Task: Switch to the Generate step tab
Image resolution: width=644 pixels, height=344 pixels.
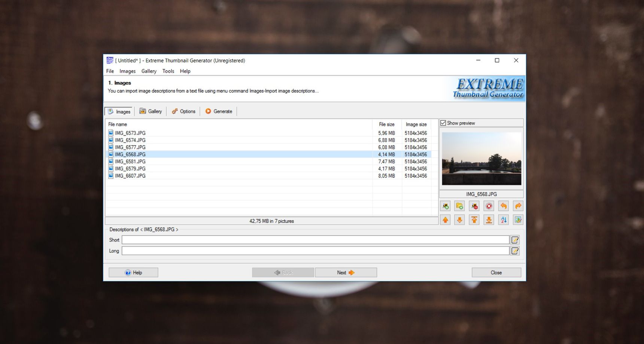Action: [x=219, y=111]
